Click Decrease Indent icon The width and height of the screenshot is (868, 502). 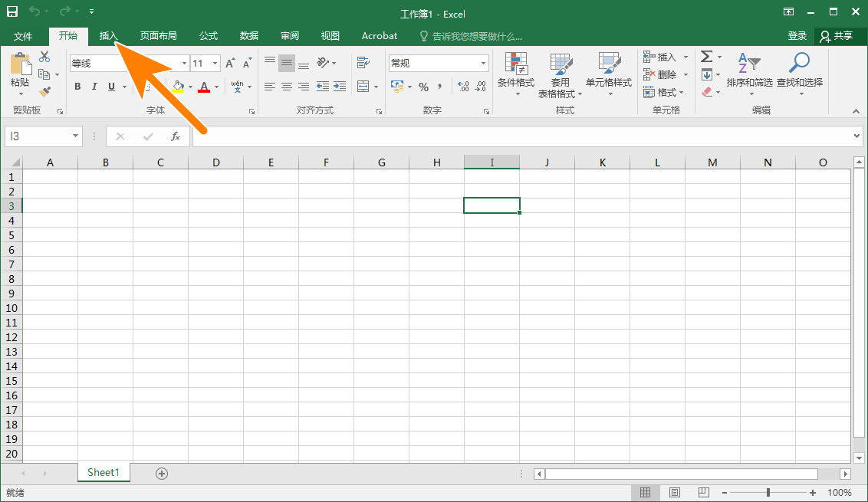point(323,87)
